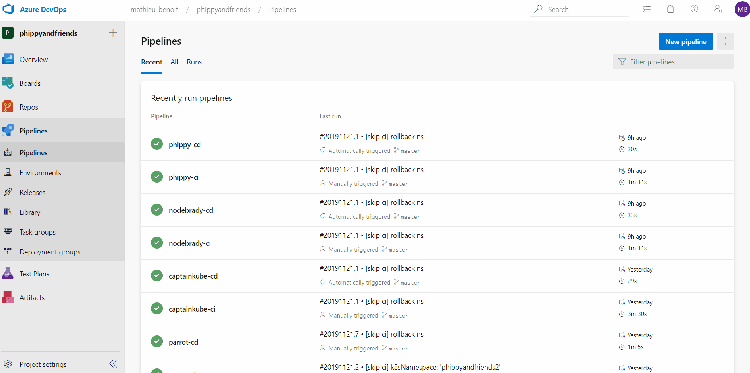This screenshot has width=750, height=373.
Task: Open the more actions menu beside New pipeline
Action: 726,42
